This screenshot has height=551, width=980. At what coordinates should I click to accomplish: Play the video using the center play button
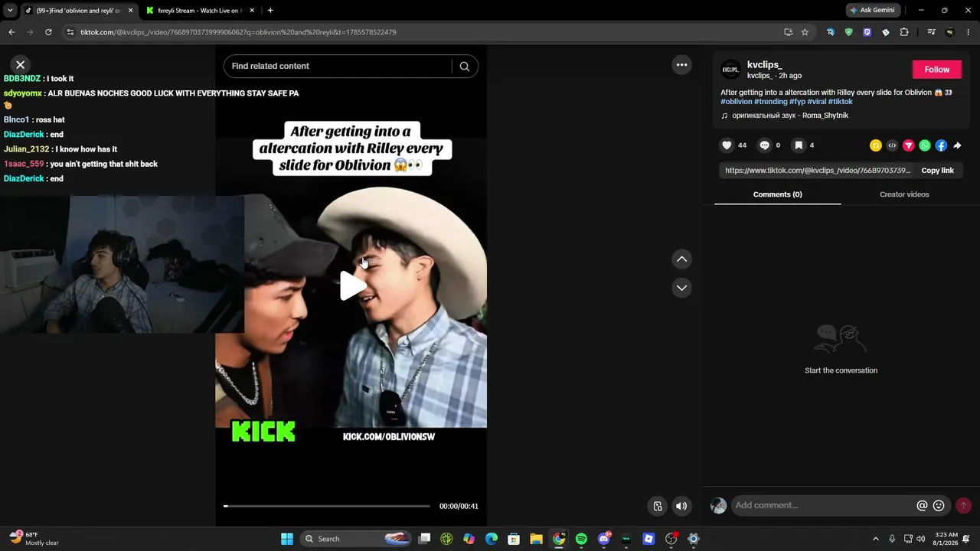[x=351, y=285]
